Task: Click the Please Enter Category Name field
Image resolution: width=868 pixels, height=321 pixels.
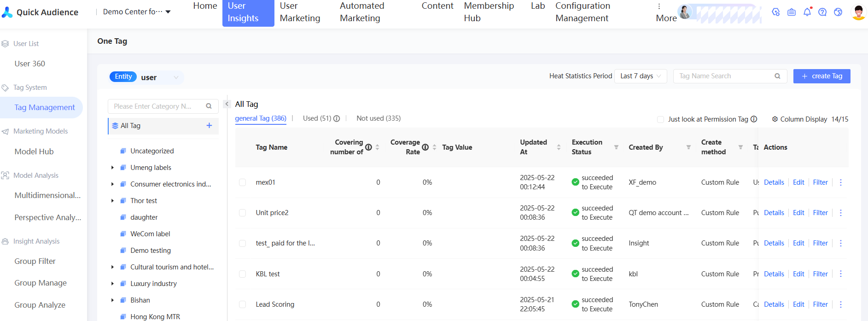Action: pyautogui.click(x=157, y=106)
